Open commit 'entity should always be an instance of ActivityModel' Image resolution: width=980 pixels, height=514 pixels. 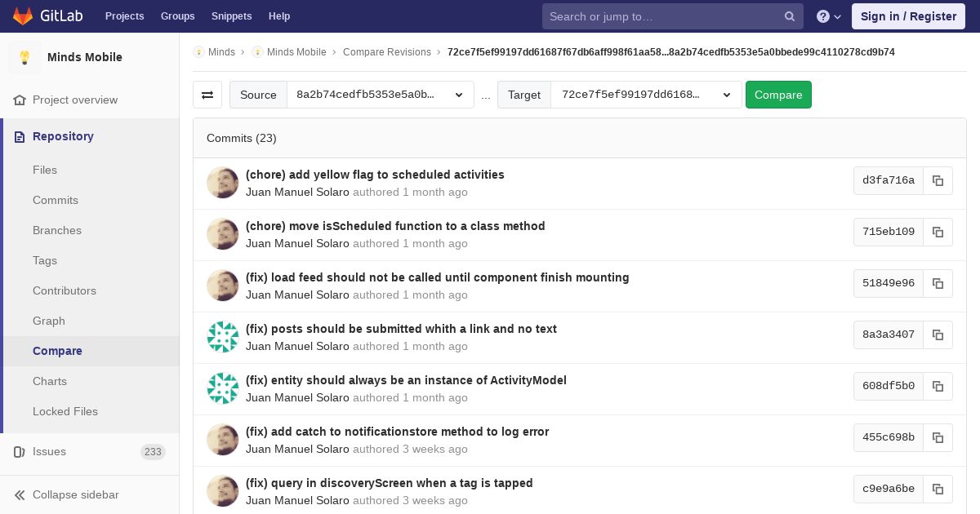(x=406, y=380)
